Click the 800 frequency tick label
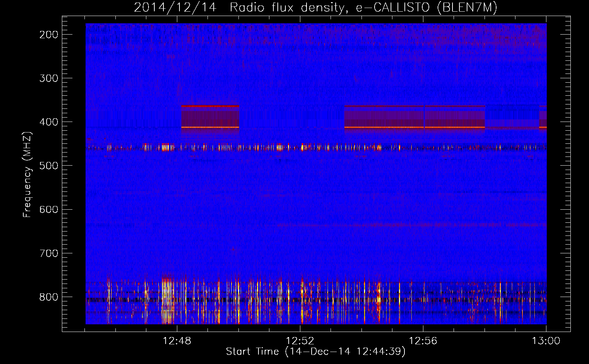 (49, 297)
